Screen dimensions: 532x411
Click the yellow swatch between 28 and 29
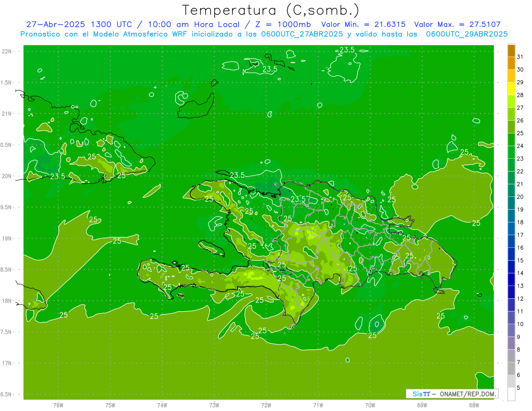(511, 89)
